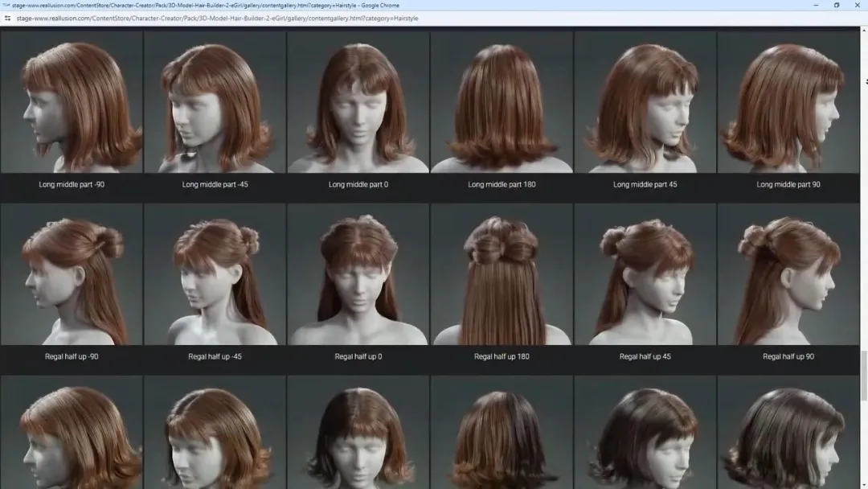Click the 'Long middle part 0' caption
Screen dimensions: 868x489
click(x=358, y=184)
